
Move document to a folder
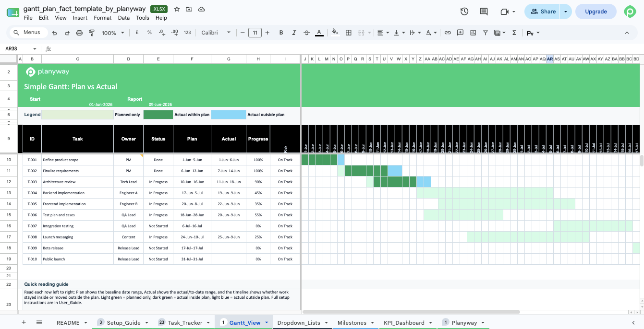coord(189,9)
